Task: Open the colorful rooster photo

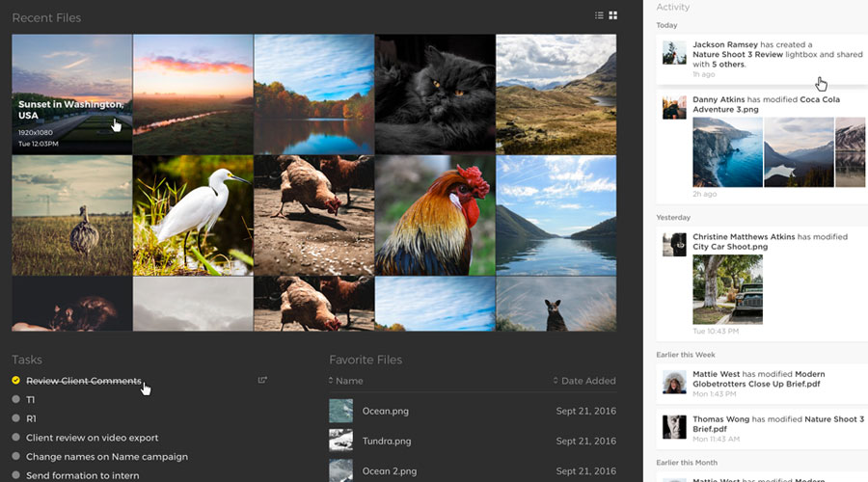Action: [435, 215]
